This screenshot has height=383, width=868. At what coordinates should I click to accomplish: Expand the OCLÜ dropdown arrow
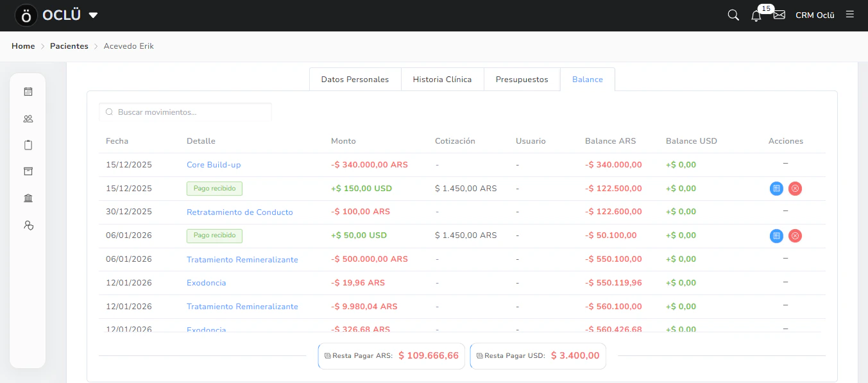93,15
